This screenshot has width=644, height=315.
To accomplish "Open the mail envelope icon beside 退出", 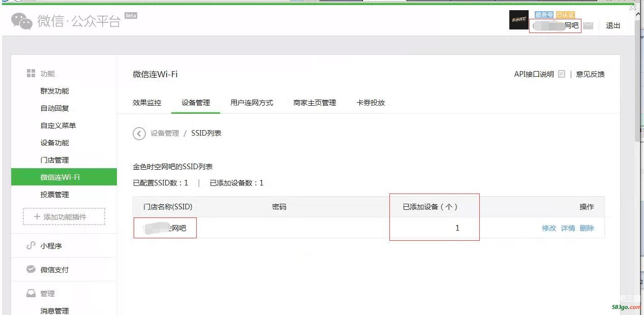I will click(588, 26).
